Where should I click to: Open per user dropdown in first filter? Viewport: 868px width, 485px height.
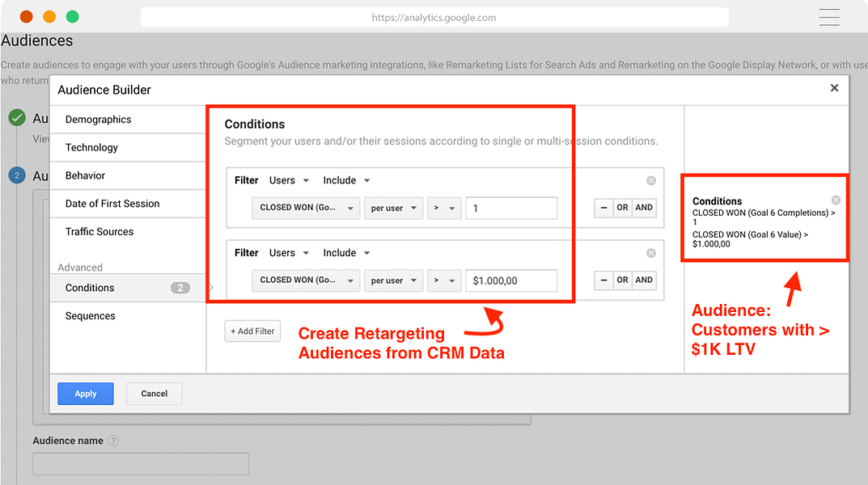pos(394,208)
